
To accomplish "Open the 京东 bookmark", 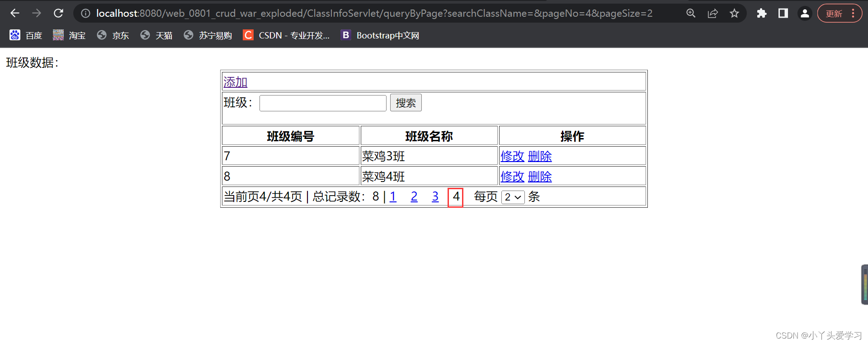I will tap(113, 35).
